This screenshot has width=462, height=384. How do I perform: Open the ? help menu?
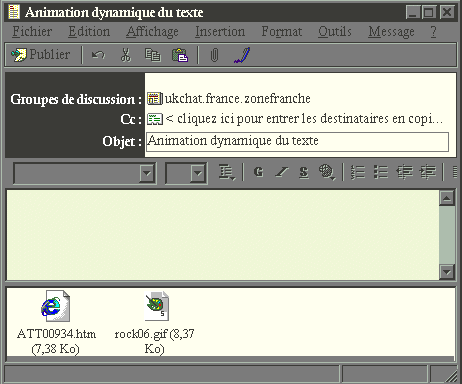(x=433, y=32)
